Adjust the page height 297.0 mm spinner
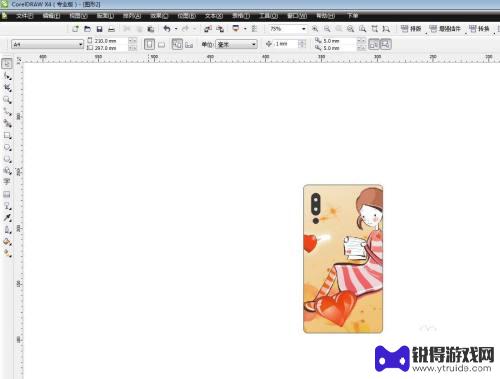 (x=132, y=48)
